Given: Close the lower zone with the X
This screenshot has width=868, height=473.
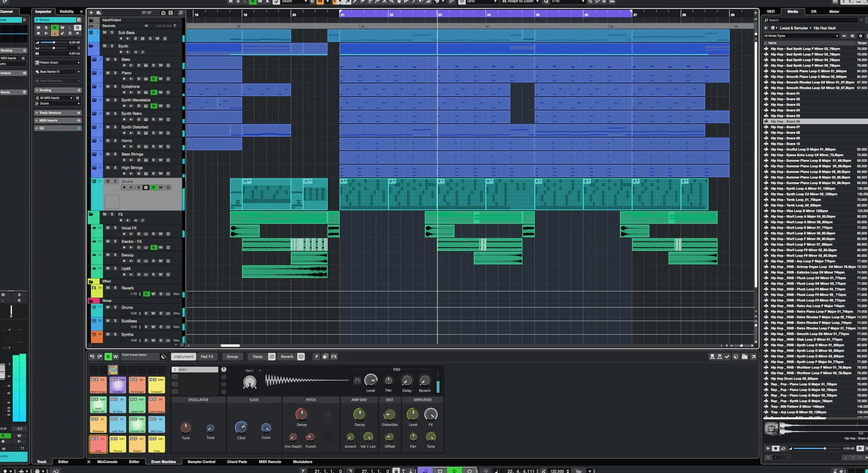Looking at the screenshot, I should [x=89, y=462].
